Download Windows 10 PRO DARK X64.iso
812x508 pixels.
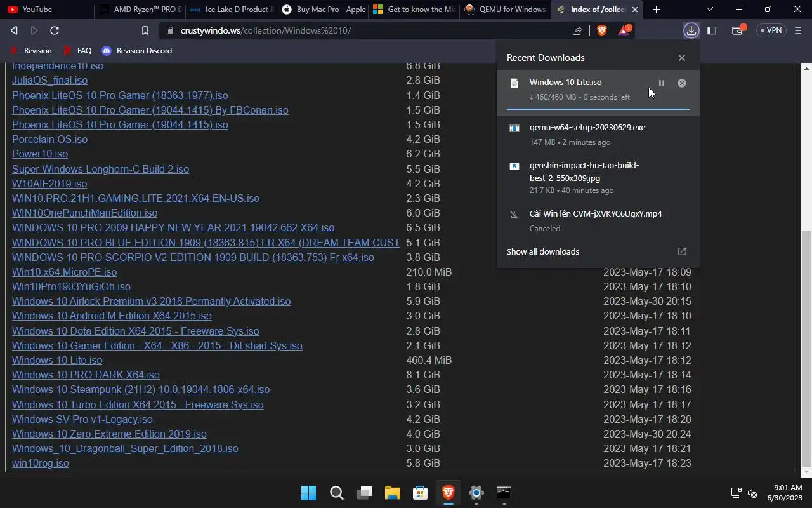pos(86,375)
